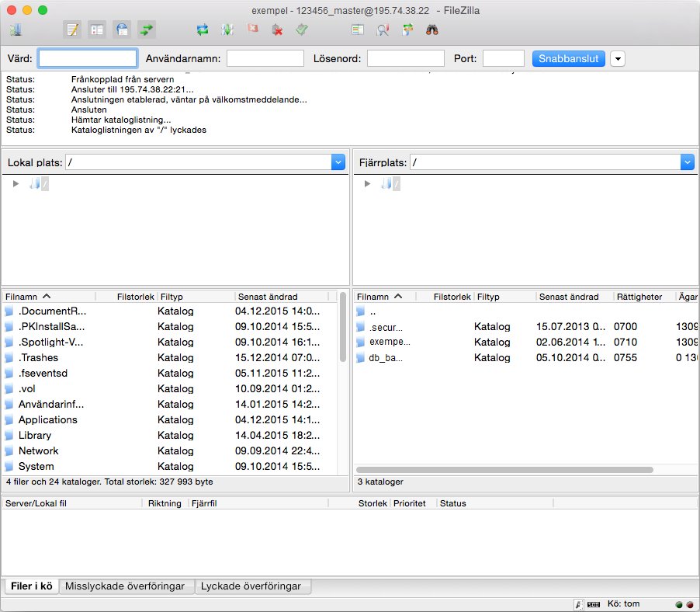Open the Lokal plats path dropdown
This screenshot has width=700, height=612.
[338, 162]
